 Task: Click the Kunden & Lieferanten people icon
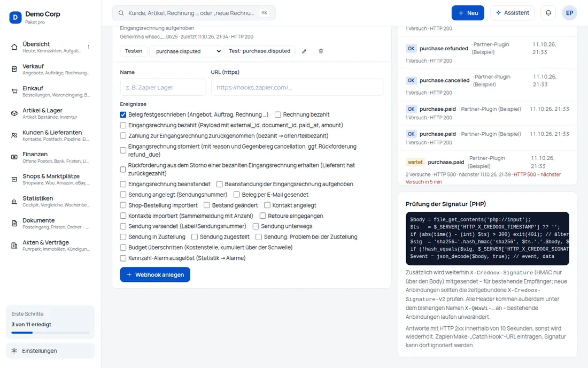(x=14, y=135)
